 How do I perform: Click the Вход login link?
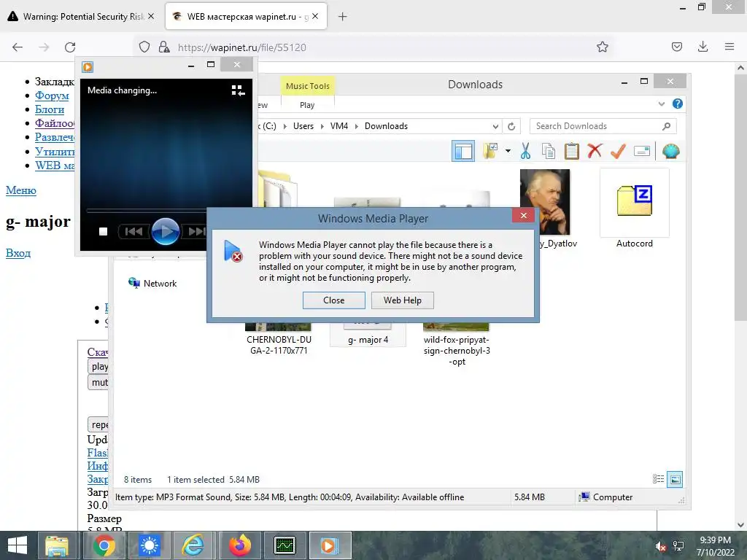tap(18, 253)
